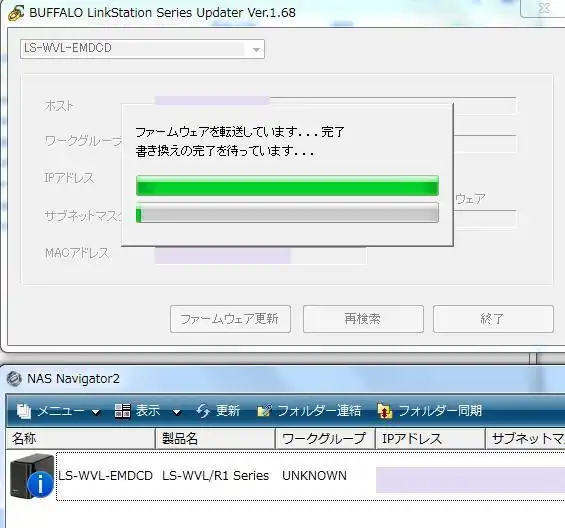Screen dimensions: 565x528
Task: Click the ファームウェア更新 button
Action: (230, 319)
